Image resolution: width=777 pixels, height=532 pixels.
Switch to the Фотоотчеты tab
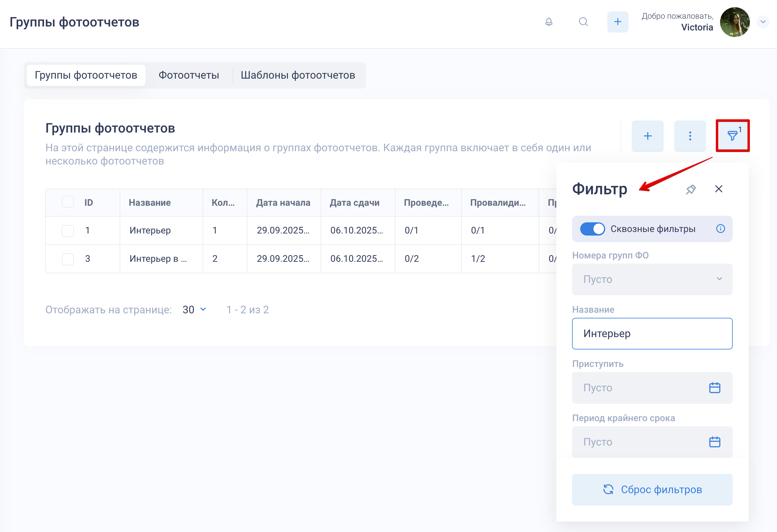pos(189,75)
